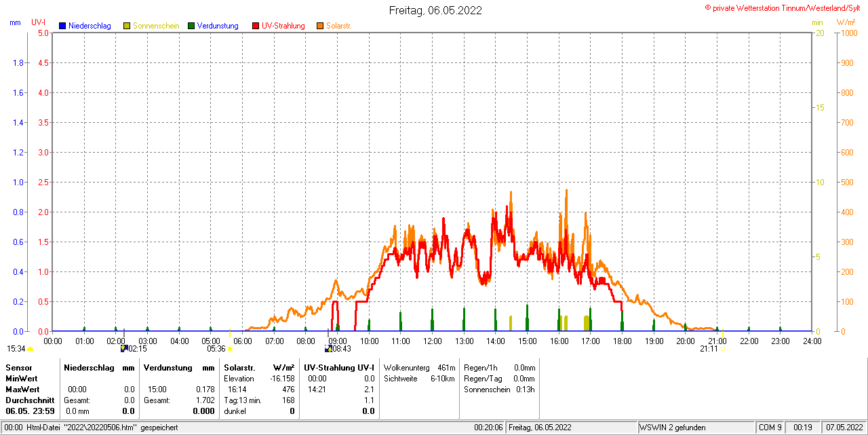Click the Regen/Tag row label

pyautogui.click(x=481, y=379)
